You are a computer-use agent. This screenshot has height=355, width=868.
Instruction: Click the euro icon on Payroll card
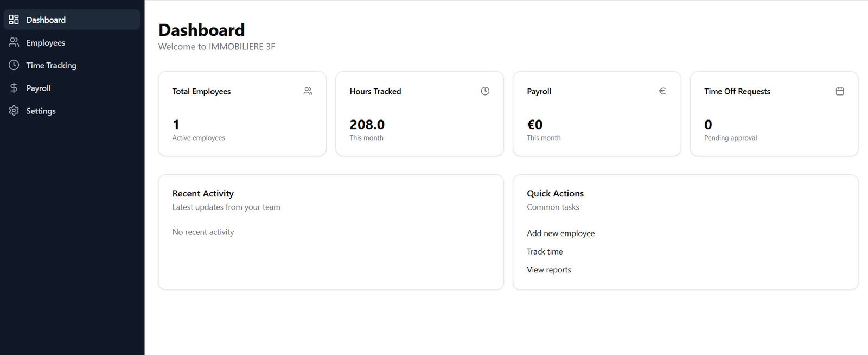pos(662,91)
